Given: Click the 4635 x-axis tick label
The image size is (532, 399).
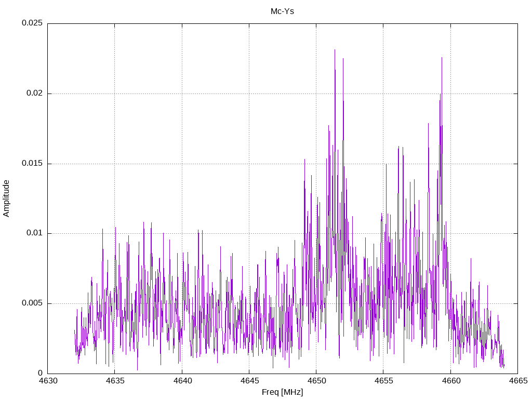Looking at the screenshot, I should (115, 381).
